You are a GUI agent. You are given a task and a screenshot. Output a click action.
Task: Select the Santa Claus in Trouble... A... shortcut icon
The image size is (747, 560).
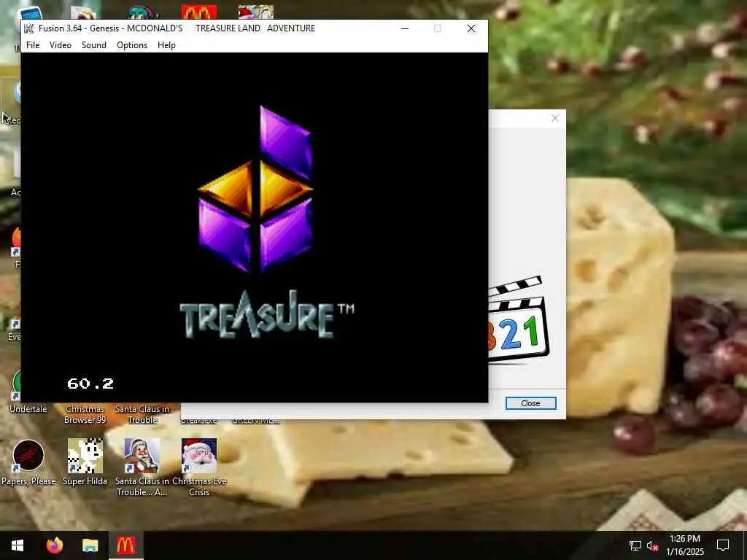click(142, 456)
